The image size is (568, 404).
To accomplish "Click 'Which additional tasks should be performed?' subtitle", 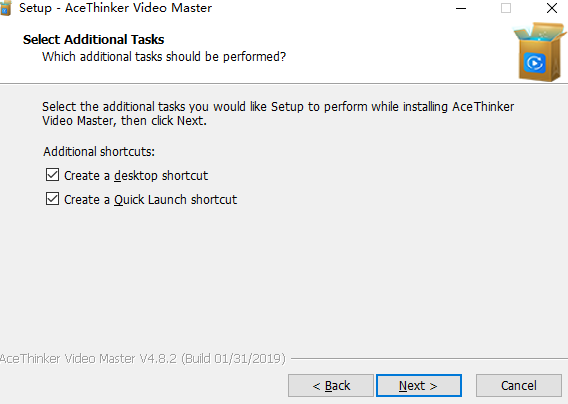I will pyautogui.click(x=164, y=57).
